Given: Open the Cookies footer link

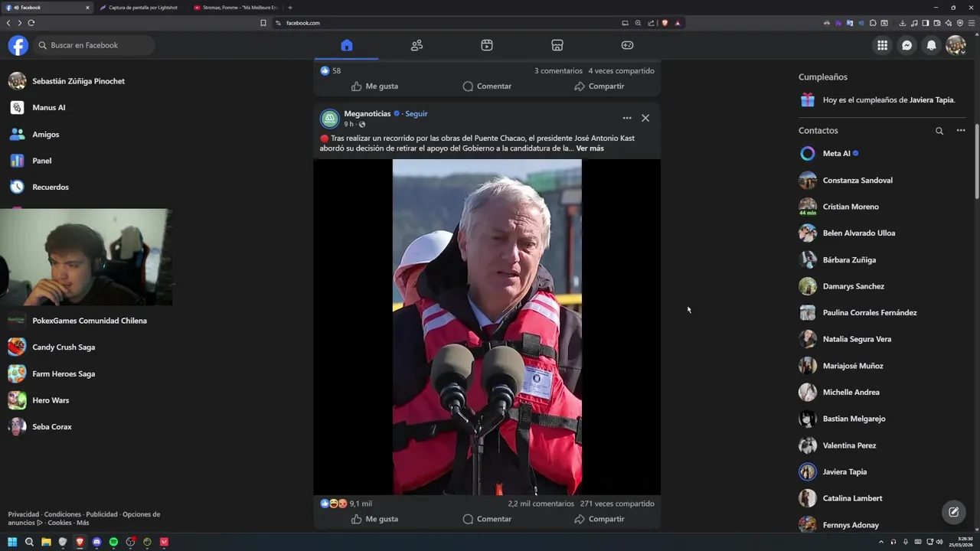Looking at the screenshot, I should click(59, 523).
